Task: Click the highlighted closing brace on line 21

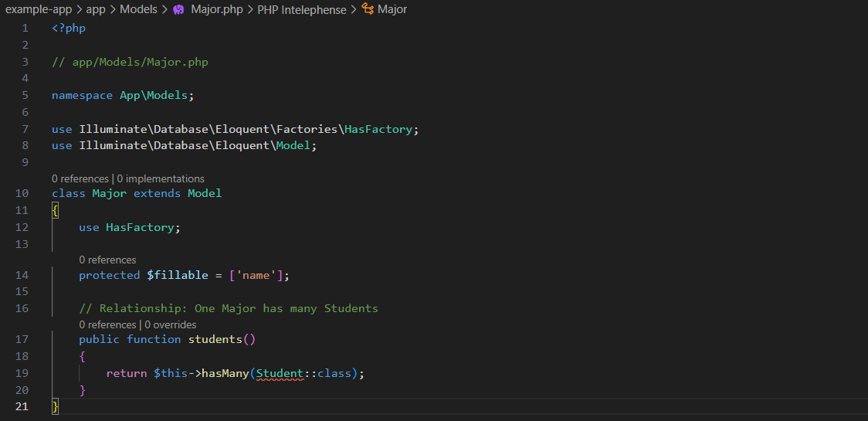Action: click(x=55, y=406)
